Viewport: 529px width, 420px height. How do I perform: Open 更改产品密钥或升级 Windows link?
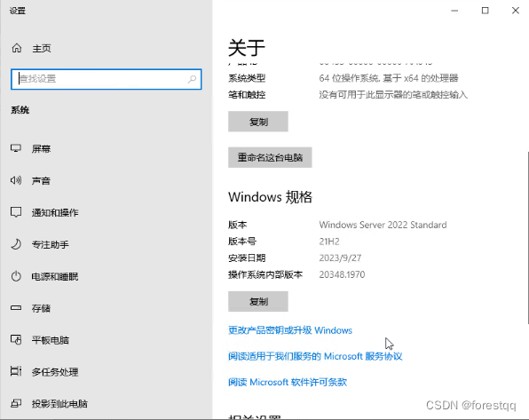(290, 330)
